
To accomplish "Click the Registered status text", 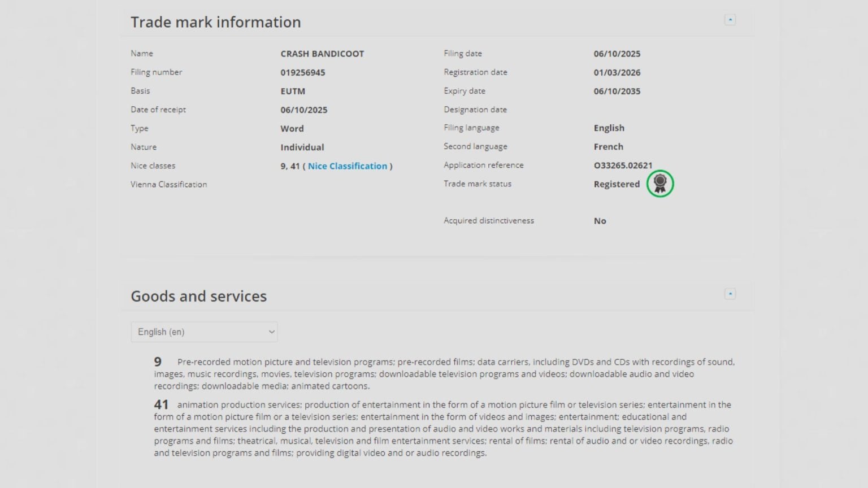I will tap(617, 184).
